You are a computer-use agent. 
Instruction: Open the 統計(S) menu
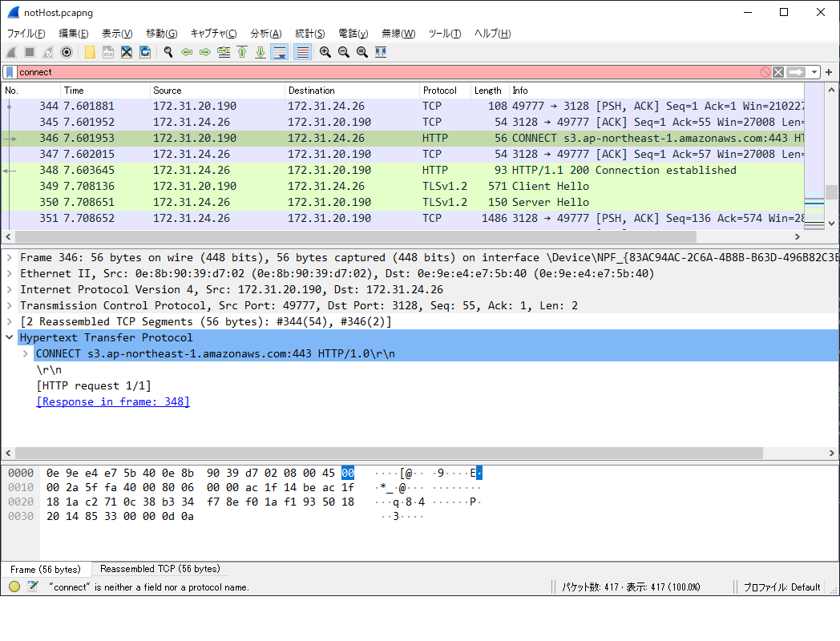(x=309, y=33)
